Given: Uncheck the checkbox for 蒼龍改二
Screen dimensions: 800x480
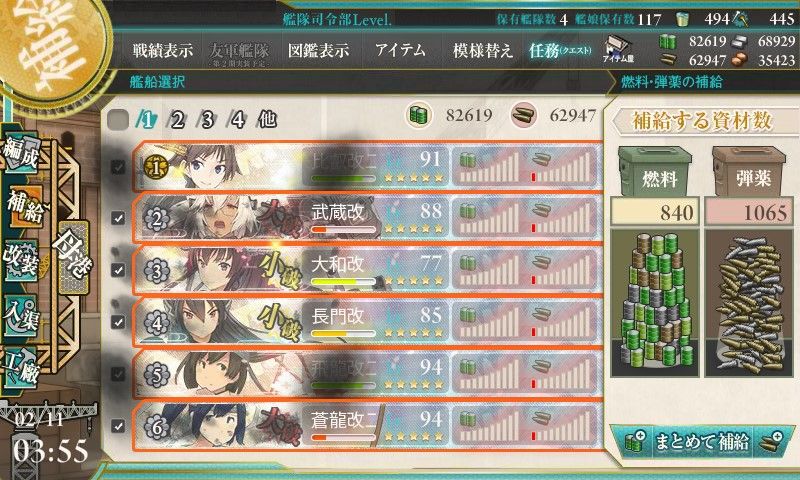Looking at the screenshot, I should click(x=118, y=425).
